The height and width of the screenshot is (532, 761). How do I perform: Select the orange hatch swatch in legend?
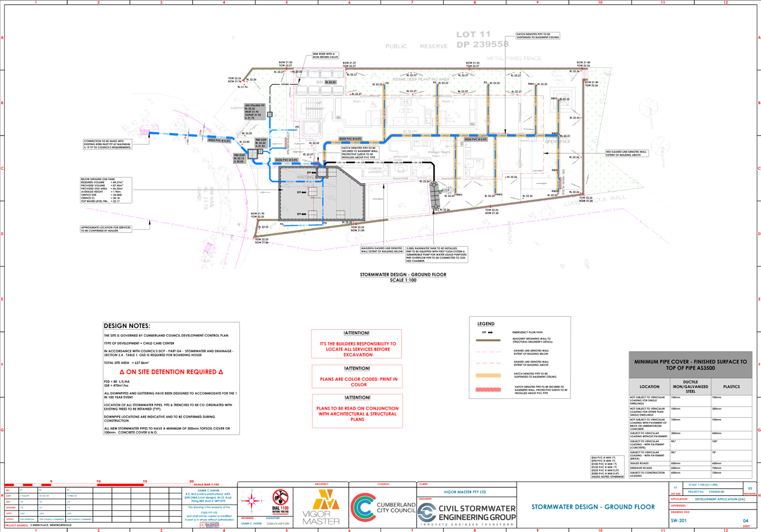(488, 375)
